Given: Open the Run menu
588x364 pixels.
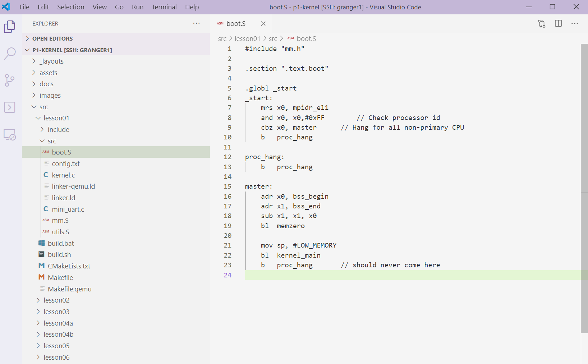Looking at the screenshot, I should click(138, 7).
